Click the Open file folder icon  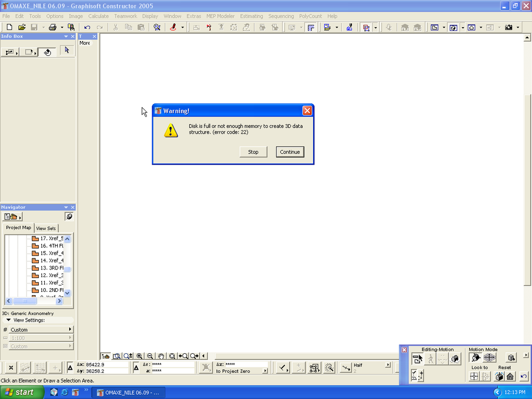pos(22,28)
